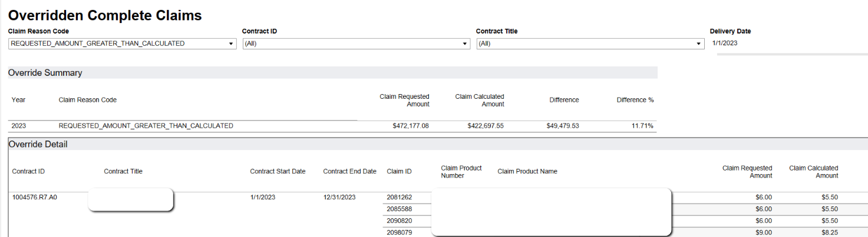Click claim ID 2098079
Screen dimensions: 868x237
point(399,233)
